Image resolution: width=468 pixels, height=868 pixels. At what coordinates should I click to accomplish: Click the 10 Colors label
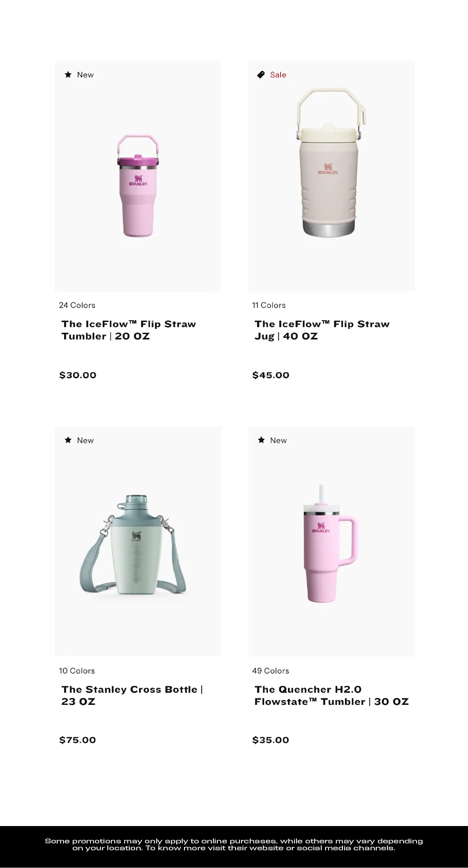point(77,671)
